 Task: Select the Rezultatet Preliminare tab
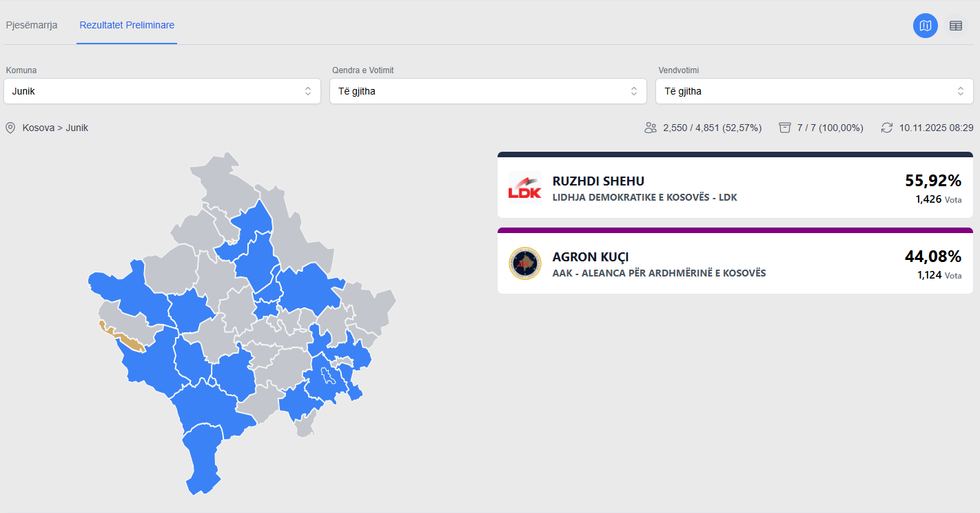(126, 24)
